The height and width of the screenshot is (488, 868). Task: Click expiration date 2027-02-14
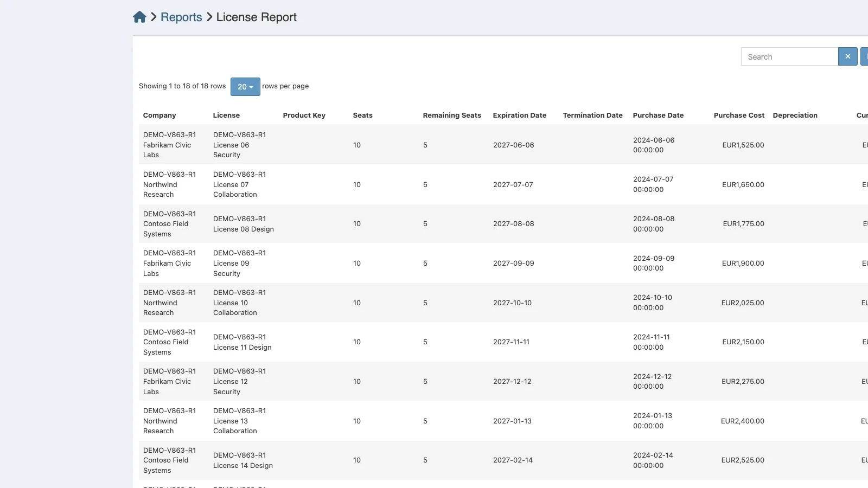pyautogui.click(x=513, y=460)
